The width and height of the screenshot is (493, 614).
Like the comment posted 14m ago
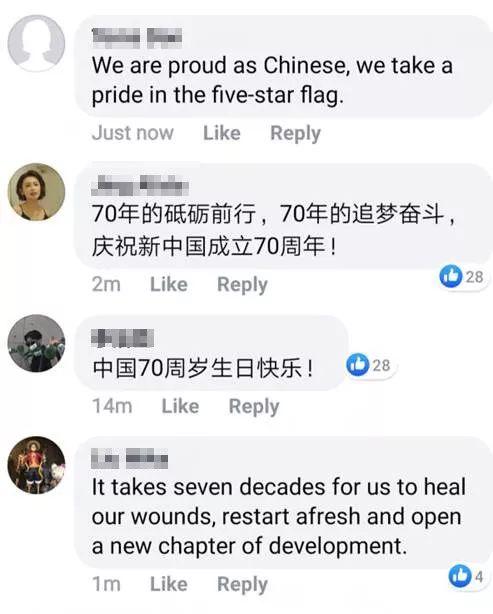pyautogui.click(x=181, y=406)
